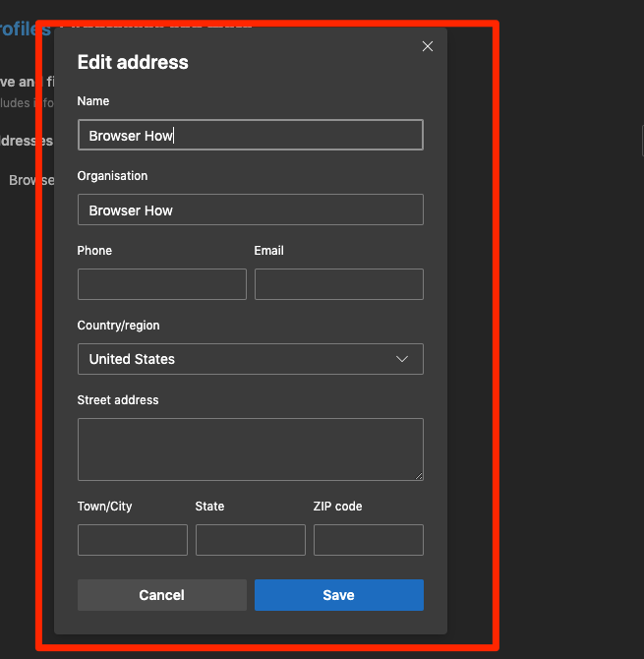Focus the Email input field
This screenshot has height=659, width=644.
[339, 284]
